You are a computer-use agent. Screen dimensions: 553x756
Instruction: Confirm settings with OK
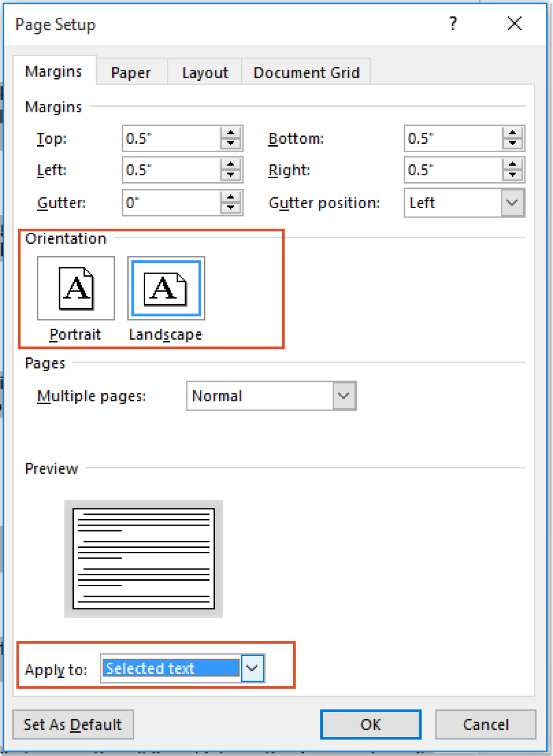coord(370,724)
